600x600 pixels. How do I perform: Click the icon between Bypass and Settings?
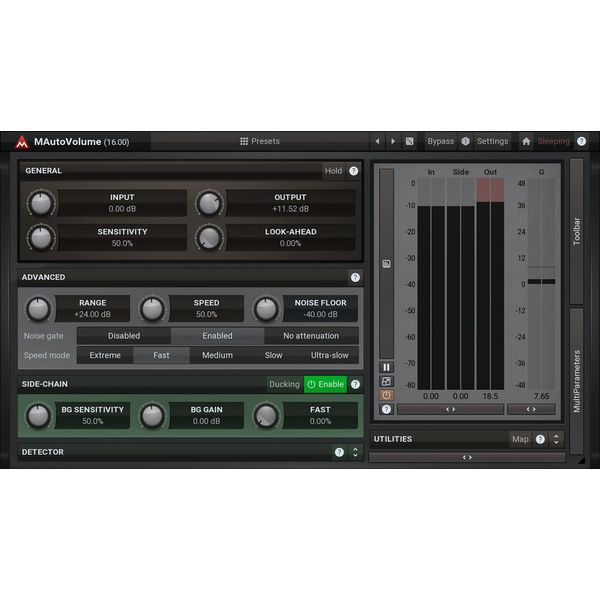(x=465, y=141)
